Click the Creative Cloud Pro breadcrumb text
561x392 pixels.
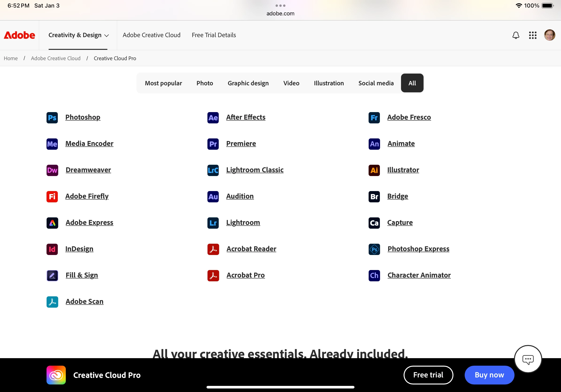pyautogui.click(x=115, y=59)
